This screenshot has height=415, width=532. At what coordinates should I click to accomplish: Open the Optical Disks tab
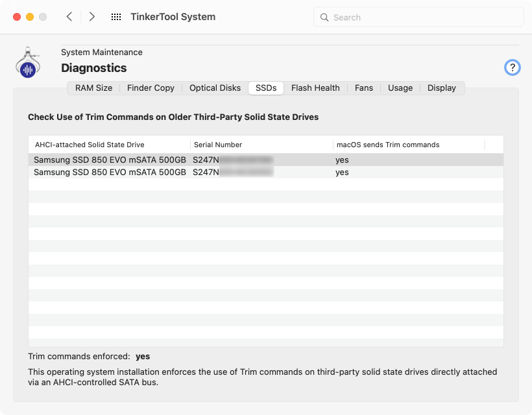(x=215, y=88)
